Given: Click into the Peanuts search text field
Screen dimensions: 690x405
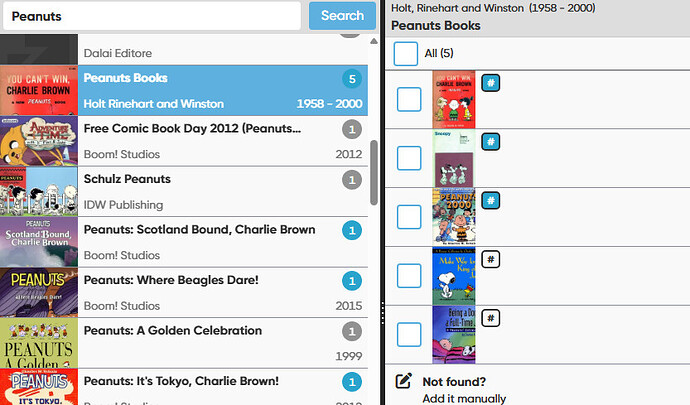Looking at the screenshot, I should click(152, 16).
